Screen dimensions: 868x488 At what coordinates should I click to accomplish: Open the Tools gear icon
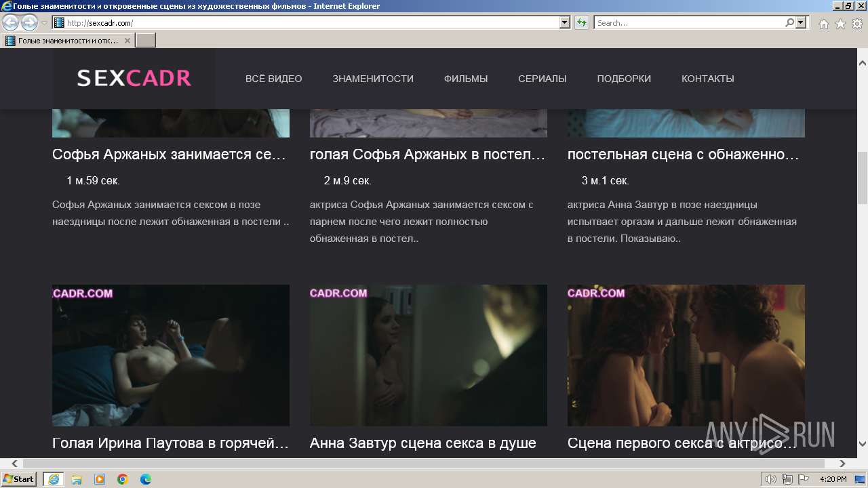point(857,24)
